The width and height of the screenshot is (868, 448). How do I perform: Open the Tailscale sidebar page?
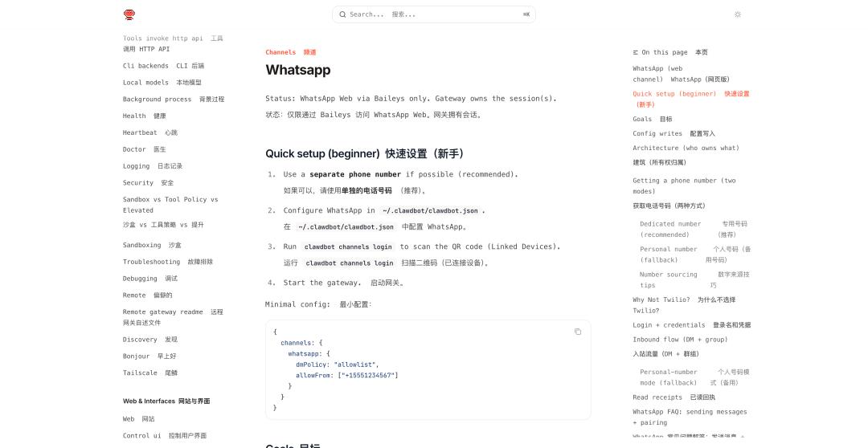(x=150, y=373)
